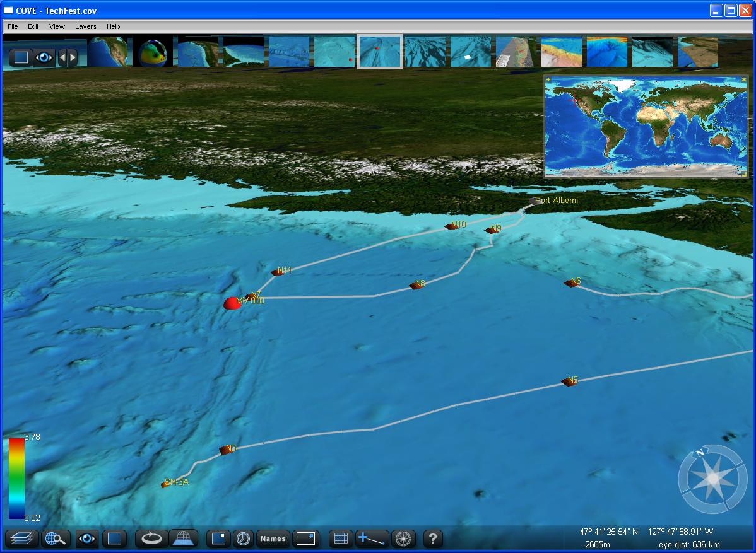Click the globe search magnifier icon
Image resolution: width=756 pixels, height=553 pixels.
(x=56, y=538)
